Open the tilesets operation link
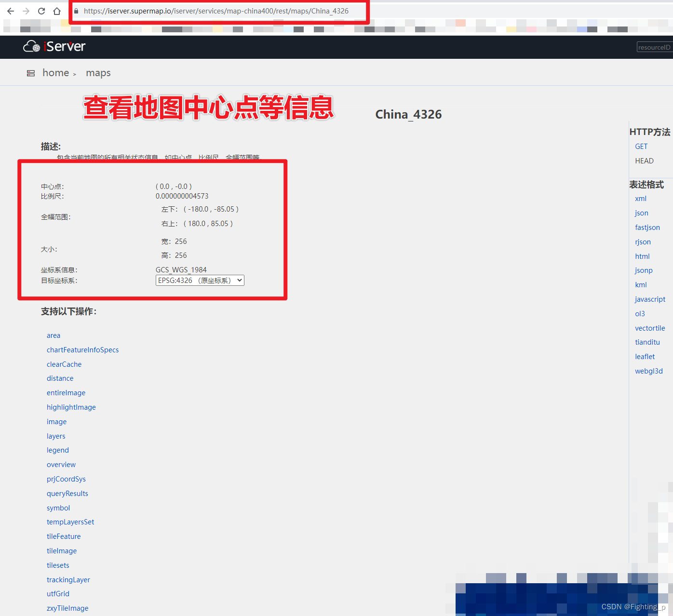 (58, 565)
